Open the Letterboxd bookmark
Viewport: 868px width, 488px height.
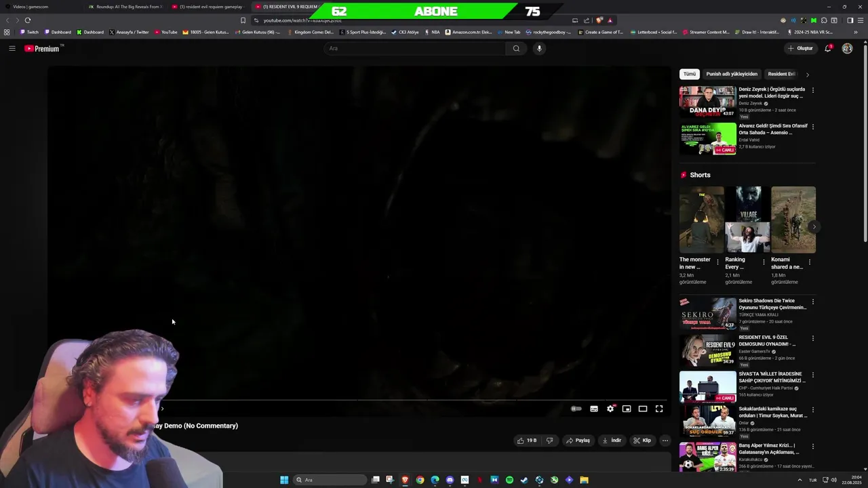pos(654,32)
